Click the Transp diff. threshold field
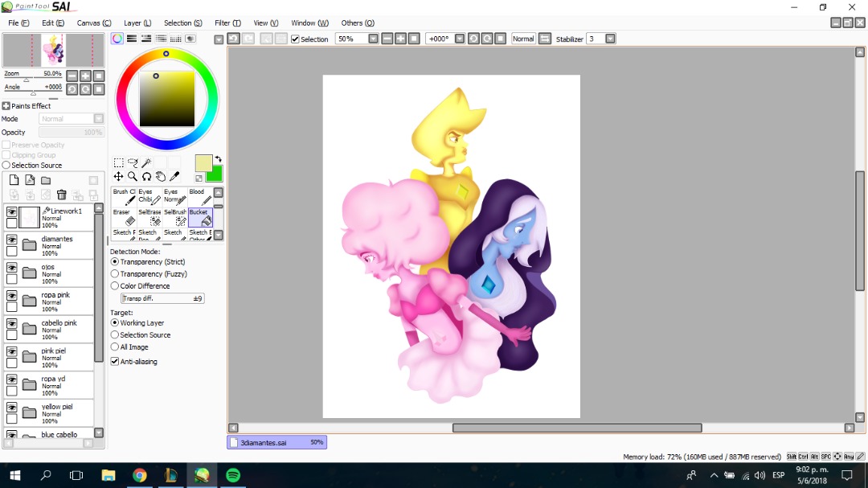The height and width of the screenshot is (488, 868). coord(162,298)
